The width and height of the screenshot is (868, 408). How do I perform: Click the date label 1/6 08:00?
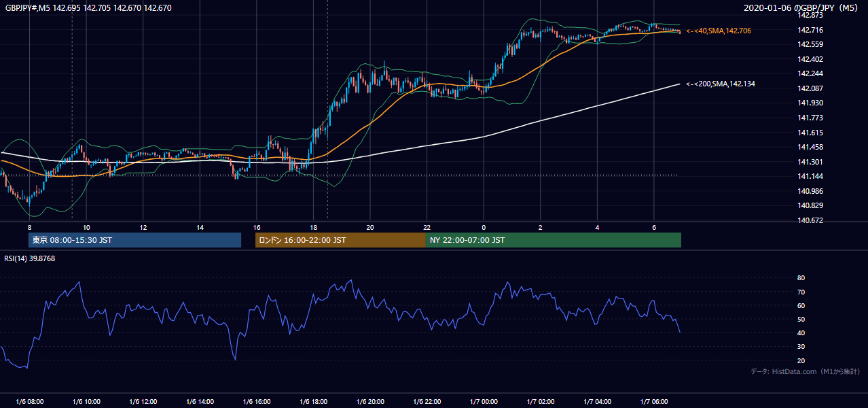(29, 401)
